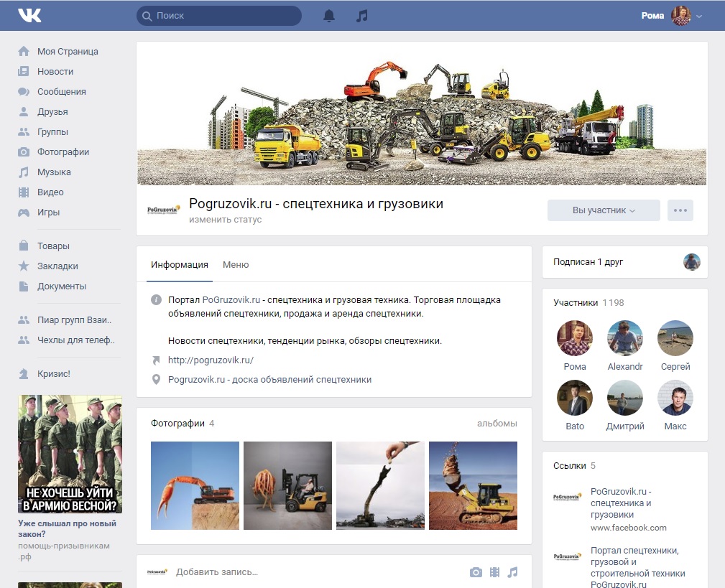Open Друзья in the left menu
Viewport: 725px width, 588px height.
[x=52, y=112]
